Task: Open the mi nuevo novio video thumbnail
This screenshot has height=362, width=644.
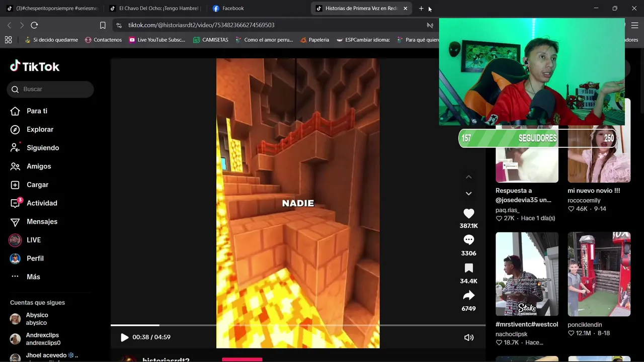Action: coord(599,154)
